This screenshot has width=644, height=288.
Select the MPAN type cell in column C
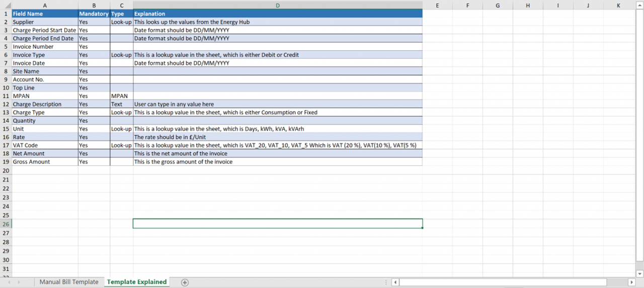pyautogui.click(x=121, y=96)
